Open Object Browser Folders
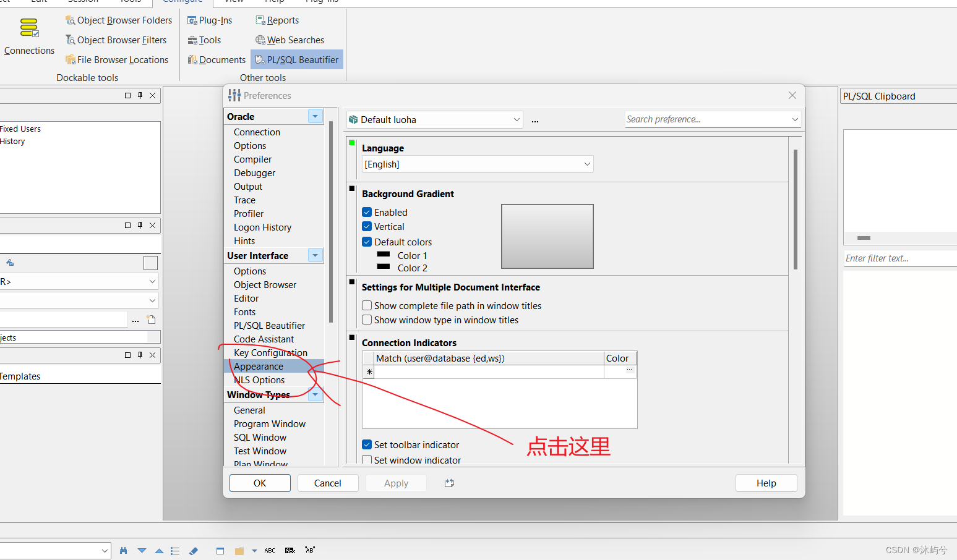 tap(118, 20)
